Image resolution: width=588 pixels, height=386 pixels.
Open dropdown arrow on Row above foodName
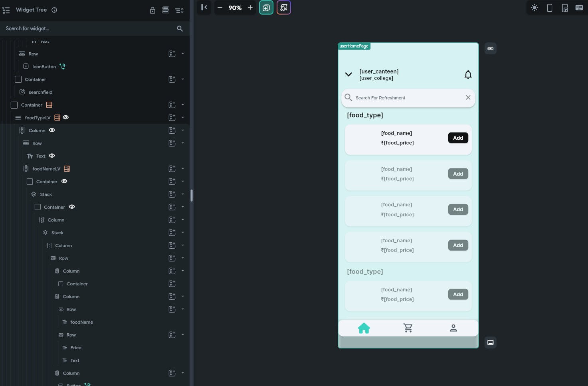(183, 309)
